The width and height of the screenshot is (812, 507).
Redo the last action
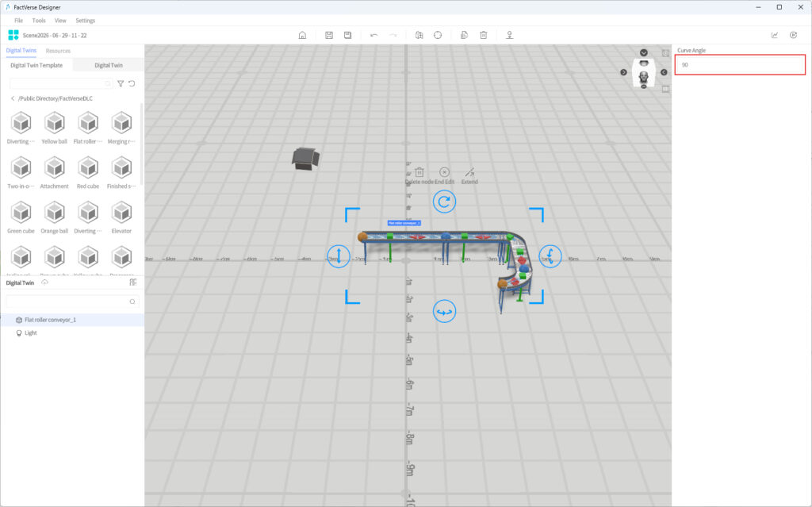click(393, 35)
